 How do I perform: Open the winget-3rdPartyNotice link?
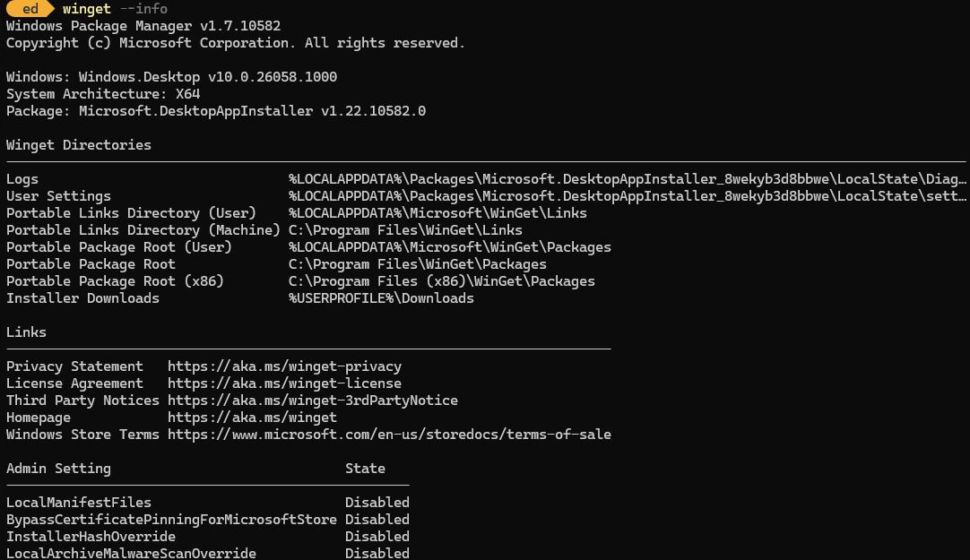tap(312, 401)
